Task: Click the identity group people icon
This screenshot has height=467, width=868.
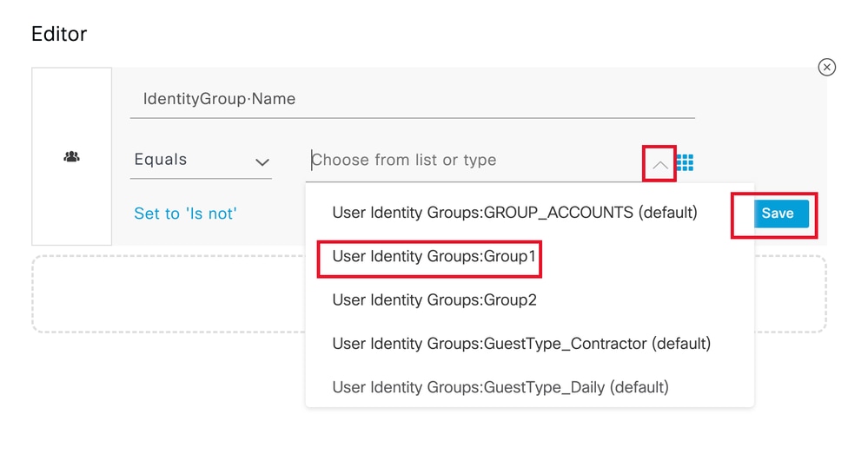Action: click(x=71, y=156)
